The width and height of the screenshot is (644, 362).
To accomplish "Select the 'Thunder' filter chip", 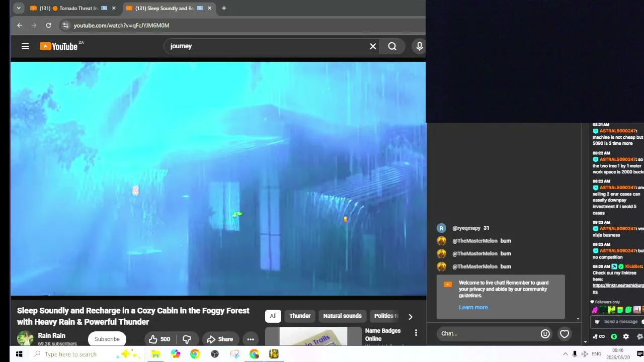I will pos(300,316).
